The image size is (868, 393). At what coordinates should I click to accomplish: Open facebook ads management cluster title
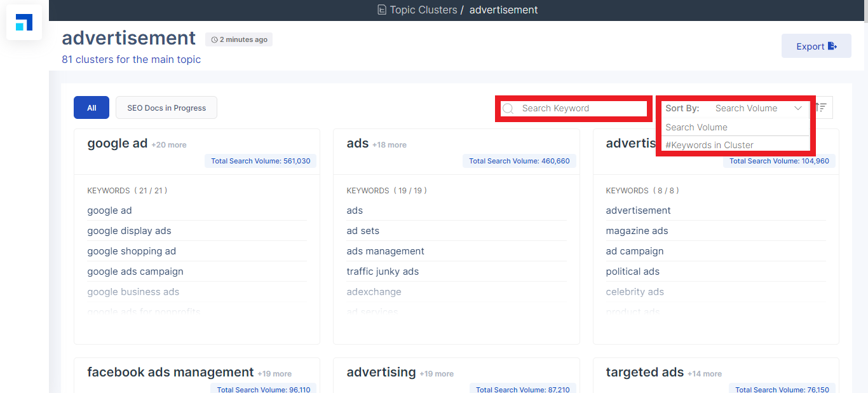(x=170, y=372)
